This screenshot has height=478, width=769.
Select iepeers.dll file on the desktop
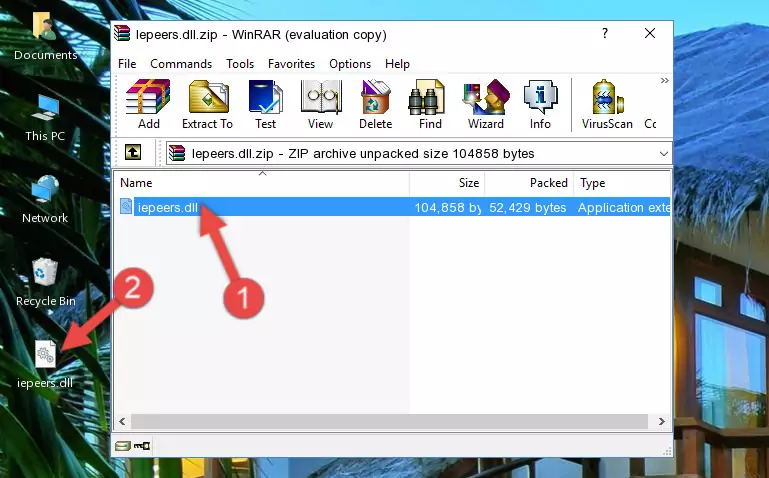coord(45,365)
